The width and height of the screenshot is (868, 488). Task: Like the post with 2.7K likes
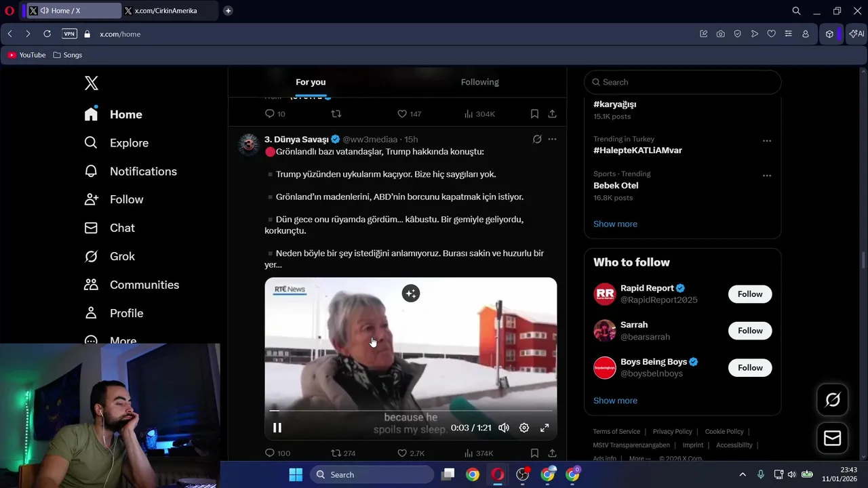click(x=410, y=453)
